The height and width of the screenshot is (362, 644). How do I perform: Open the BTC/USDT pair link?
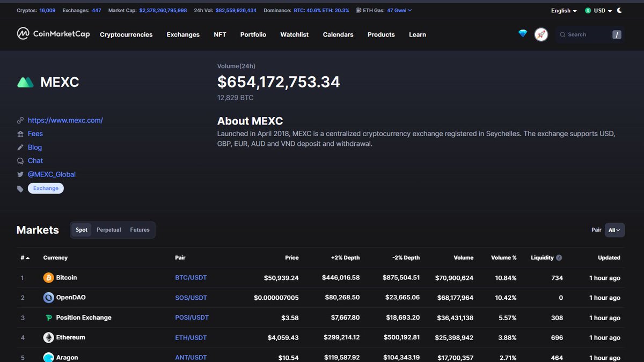tap(191, 278)
